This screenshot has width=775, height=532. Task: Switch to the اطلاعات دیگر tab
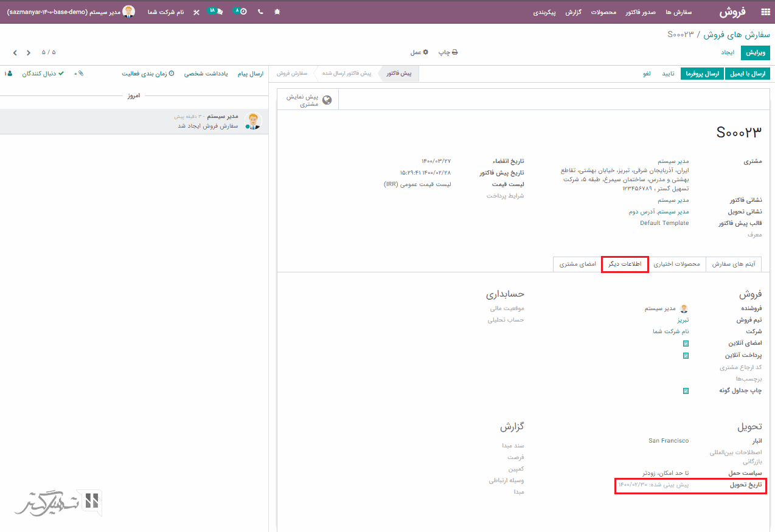625,264
